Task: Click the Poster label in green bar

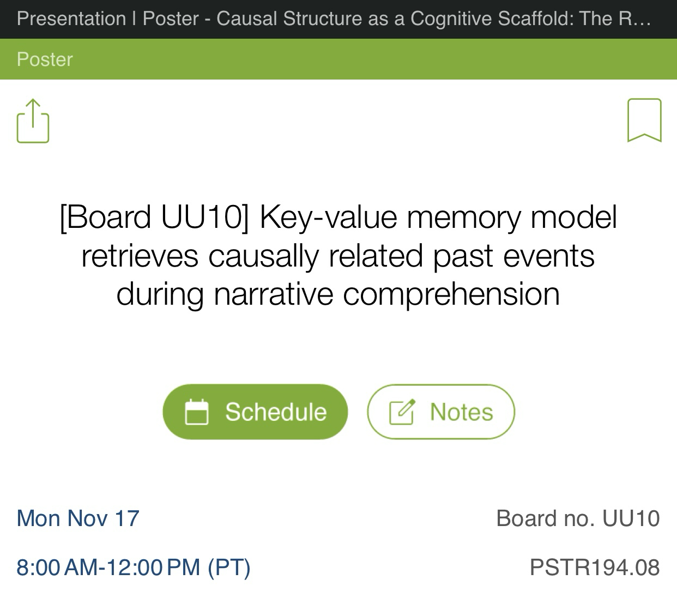Action: (x=45, y=59)
